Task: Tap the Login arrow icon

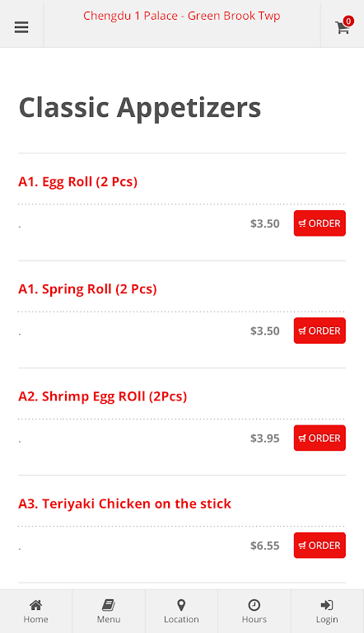Action: pyautogui.click(x=326, y=605)
